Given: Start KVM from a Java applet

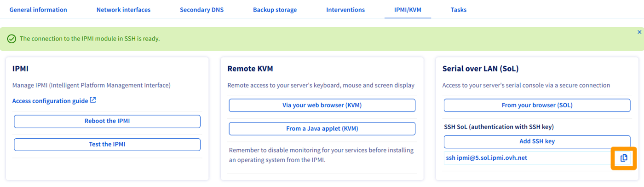Looking at the screenshot, I should (x=322, y=129).
